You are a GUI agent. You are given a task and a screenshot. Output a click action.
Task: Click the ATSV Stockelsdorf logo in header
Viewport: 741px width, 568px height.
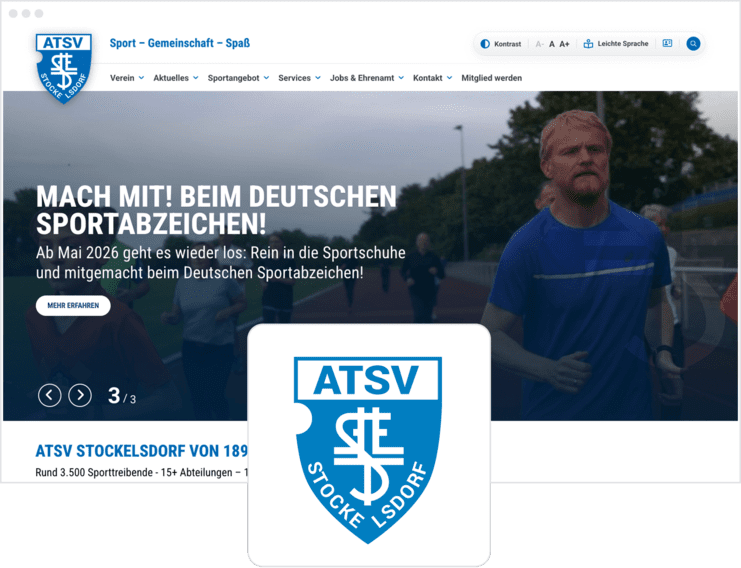point(63,68)
